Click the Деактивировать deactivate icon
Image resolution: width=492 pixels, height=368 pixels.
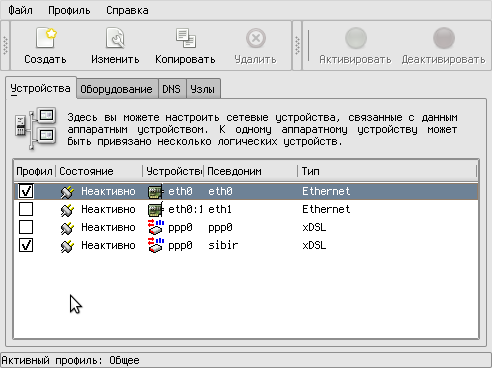(444, 38)
